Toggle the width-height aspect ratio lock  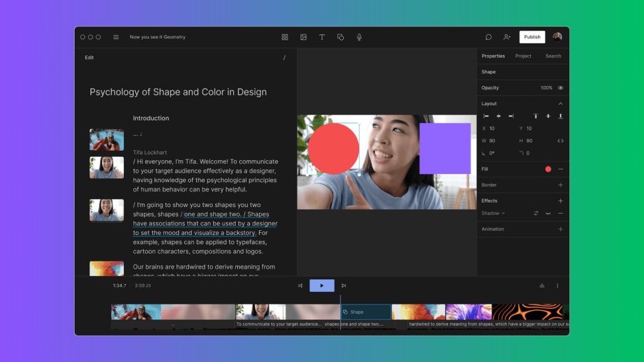[x=561, y=140]
